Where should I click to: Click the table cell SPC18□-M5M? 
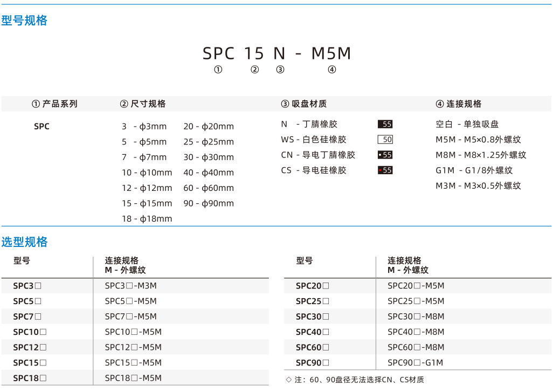(x=133, y=378)
